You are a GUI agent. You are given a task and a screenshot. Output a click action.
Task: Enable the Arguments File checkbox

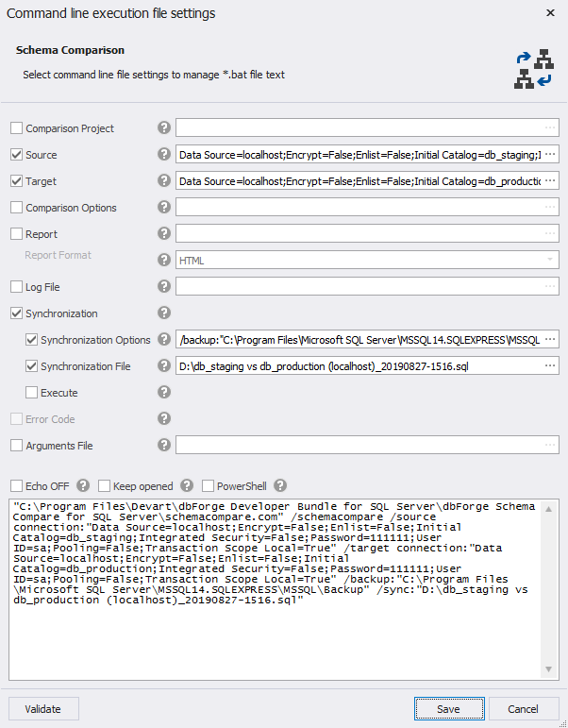pos(16,446)
